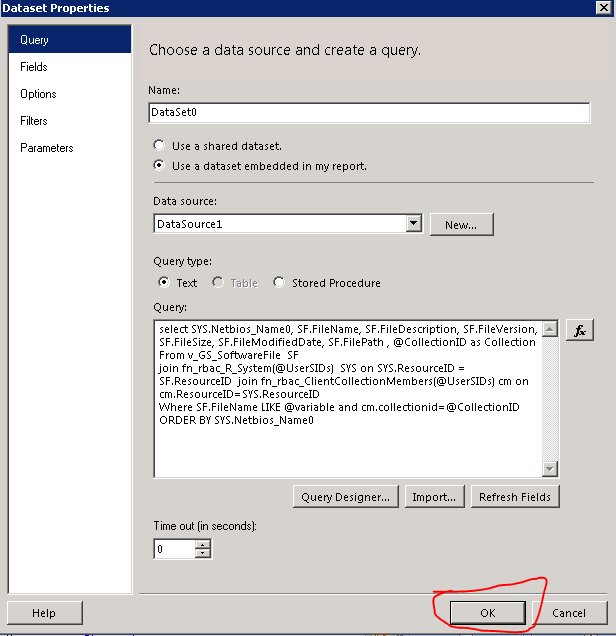Cancel the dialog
Image resolution: width=616 pixels, height=636 pixels.
[569, 612]
